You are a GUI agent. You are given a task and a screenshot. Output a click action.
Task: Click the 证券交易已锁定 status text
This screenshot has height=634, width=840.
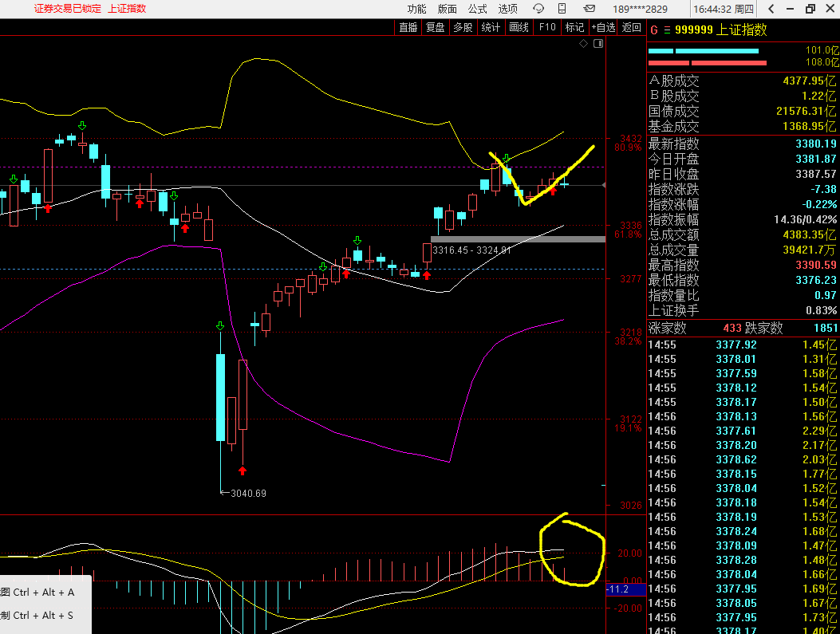[68, 9]
